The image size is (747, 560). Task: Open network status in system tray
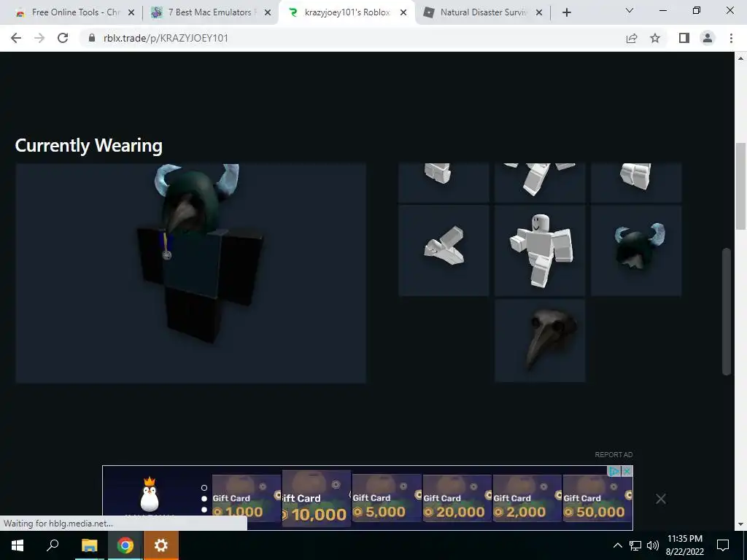[635, 545]
